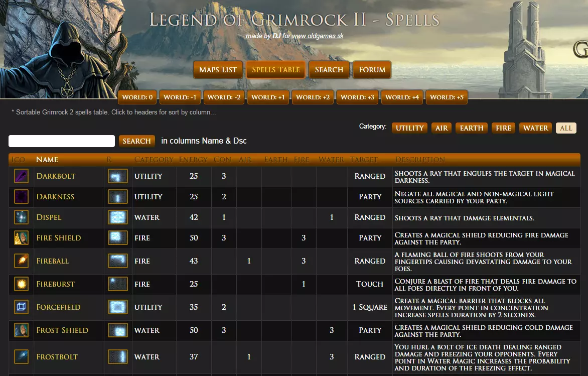The width and height of the screenshot is (588, 376).
Task: Click the Frost Shield spell name
Action: coord(62,330)
